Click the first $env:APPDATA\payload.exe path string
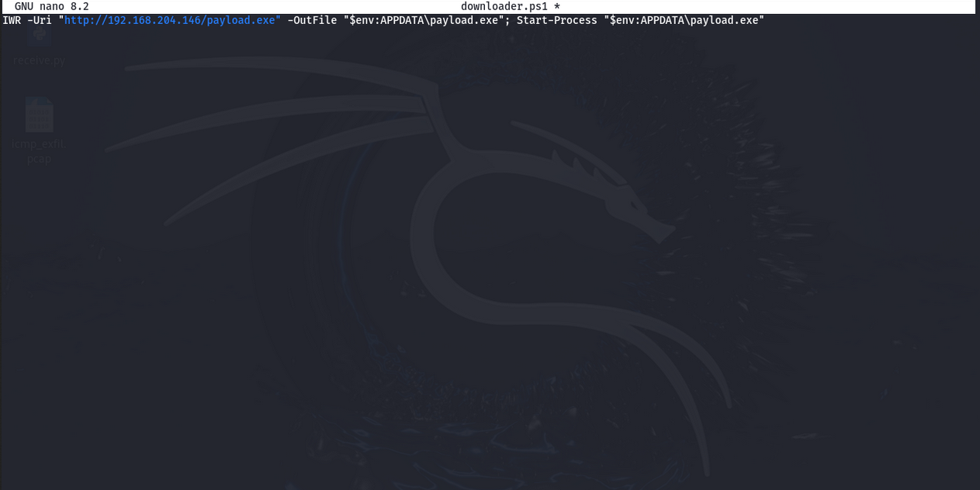The height and width of the screenshot is (490, 980). click(x=424, y=20)
